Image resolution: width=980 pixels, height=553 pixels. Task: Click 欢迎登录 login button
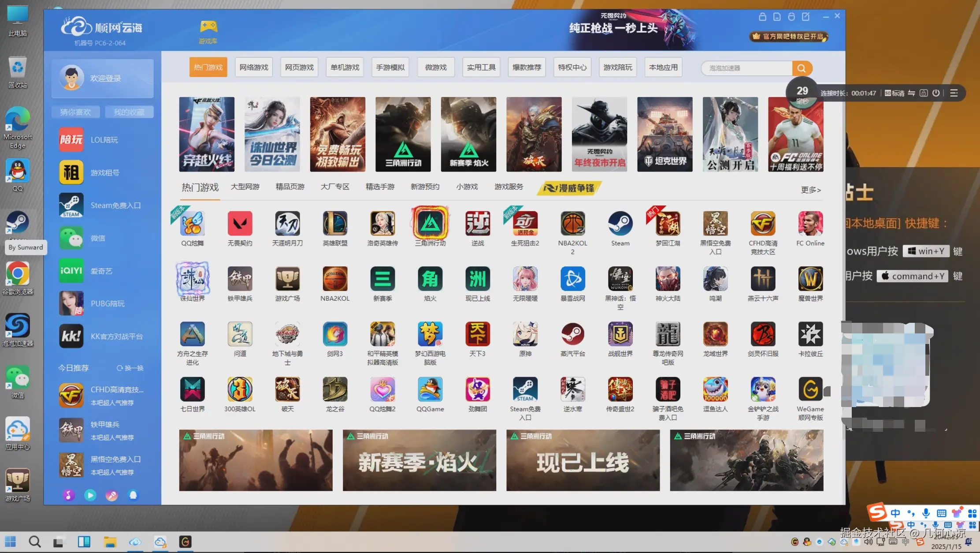105,78
